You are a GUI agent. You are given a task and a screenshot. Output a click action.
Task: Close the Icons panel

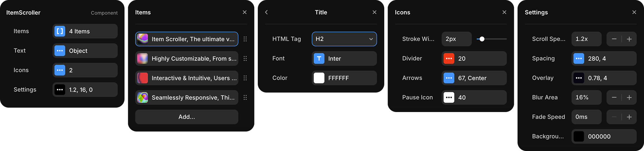(504, 12)
